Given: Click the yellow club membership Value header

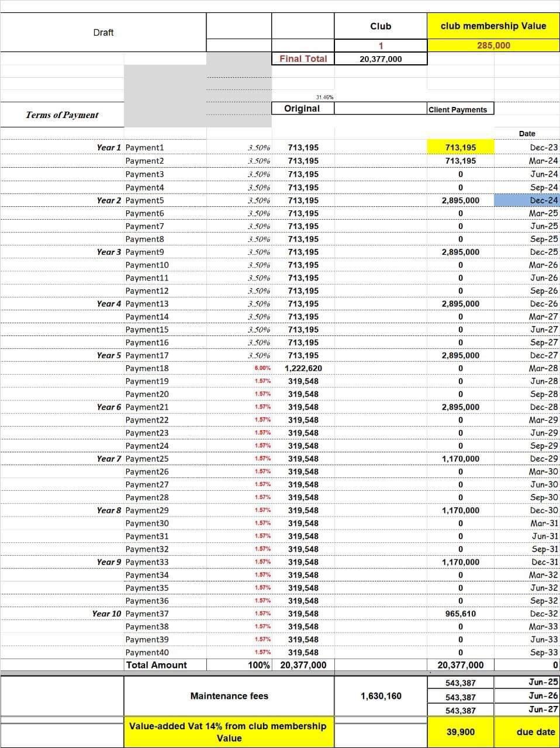Looking at the screenshot, I should tap(493, 26).
